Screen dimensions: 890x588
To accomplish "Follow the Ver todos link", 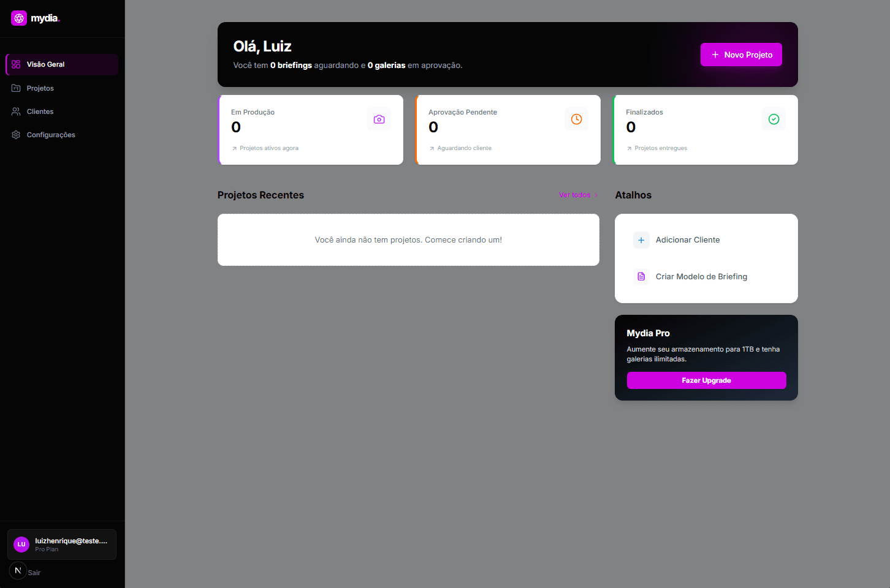I will point(575,195).
